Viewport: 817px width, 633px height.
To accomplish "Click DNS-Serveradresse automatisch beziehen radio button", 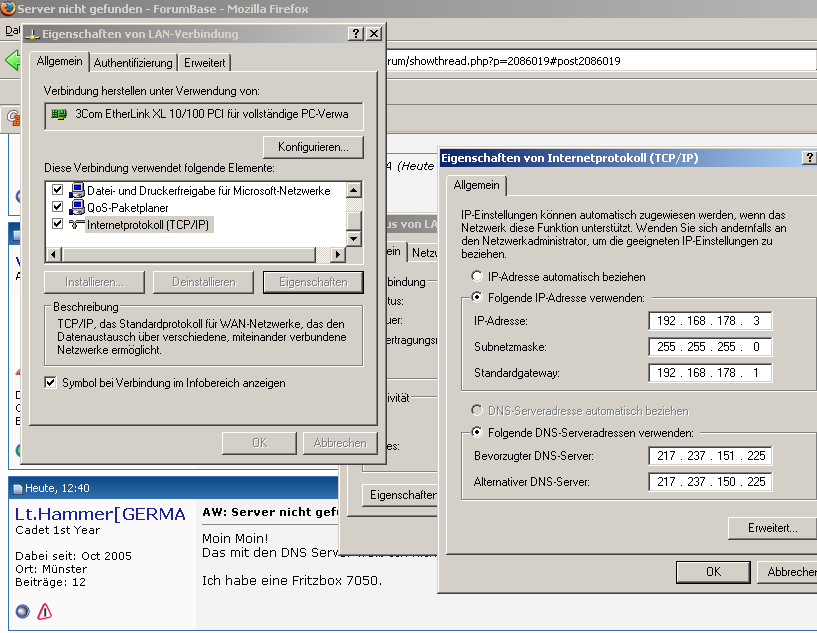I will pos(476,411).
